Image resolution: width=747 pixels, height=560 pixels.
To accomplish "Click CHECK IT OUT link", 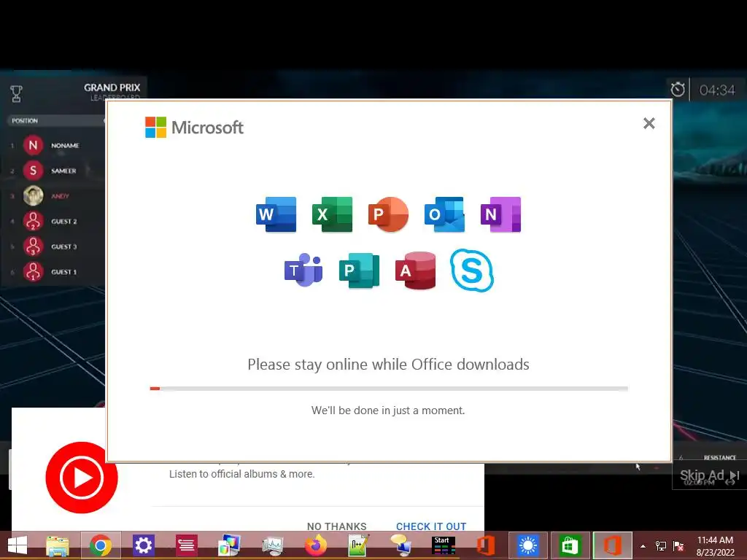I will 431,526.
